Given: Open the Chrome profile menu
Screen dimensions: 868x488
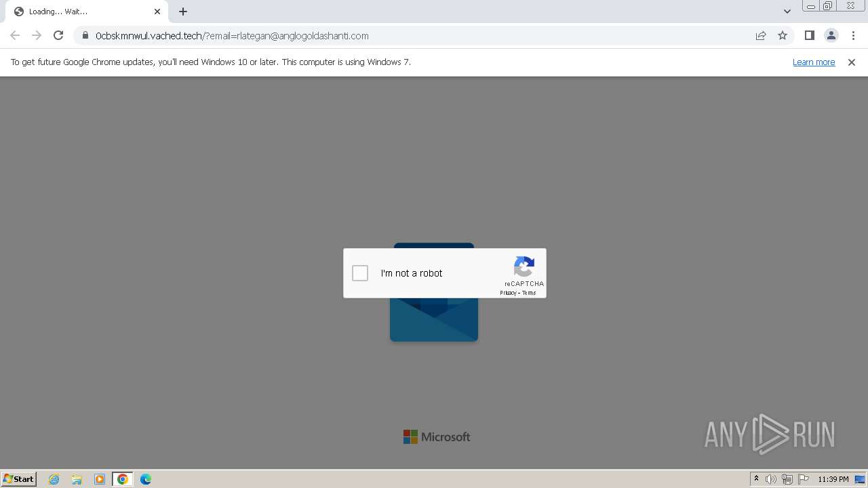Looking at the screenshot, I should click(831, 35).
